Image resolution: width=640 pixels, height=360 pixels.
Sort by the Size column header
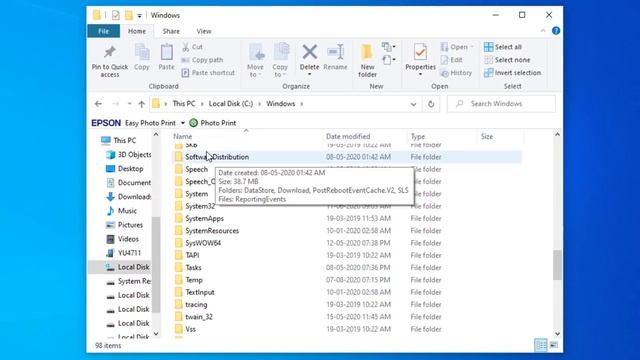pos(487,136)
